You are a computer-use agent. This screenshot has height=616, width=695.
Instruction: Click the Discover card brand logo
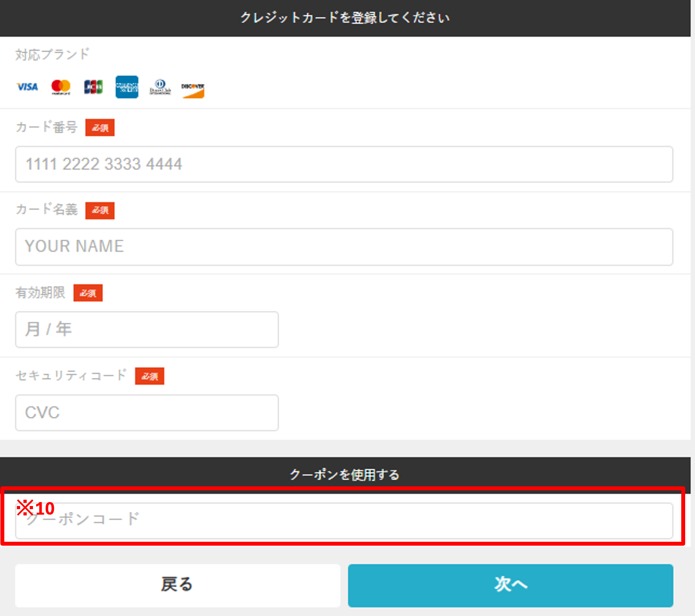192,89
